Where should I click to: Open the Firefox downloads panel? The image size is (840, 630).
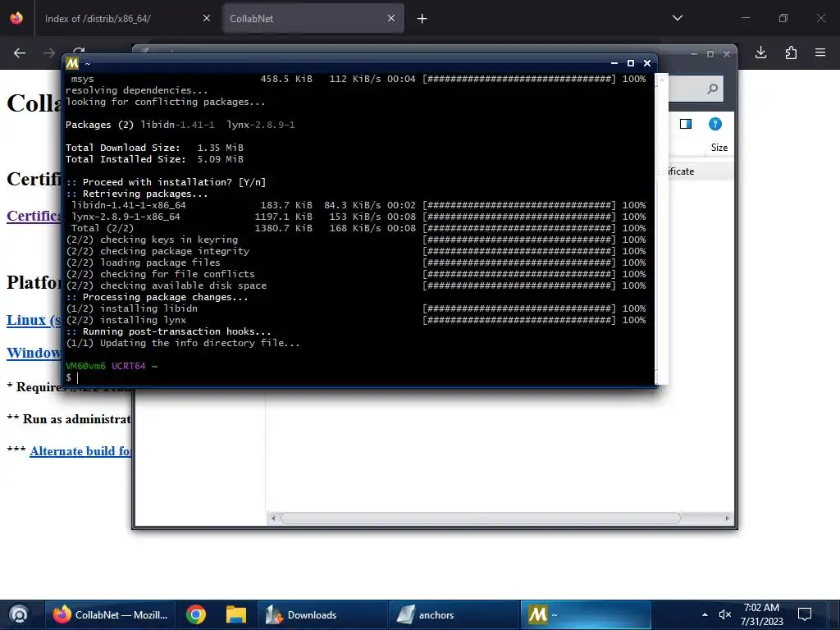click(760, 52)
